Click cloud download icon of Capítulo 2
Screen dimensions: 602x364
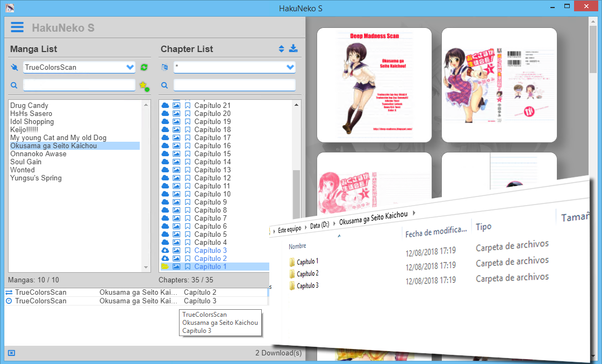tap(165, 258)
